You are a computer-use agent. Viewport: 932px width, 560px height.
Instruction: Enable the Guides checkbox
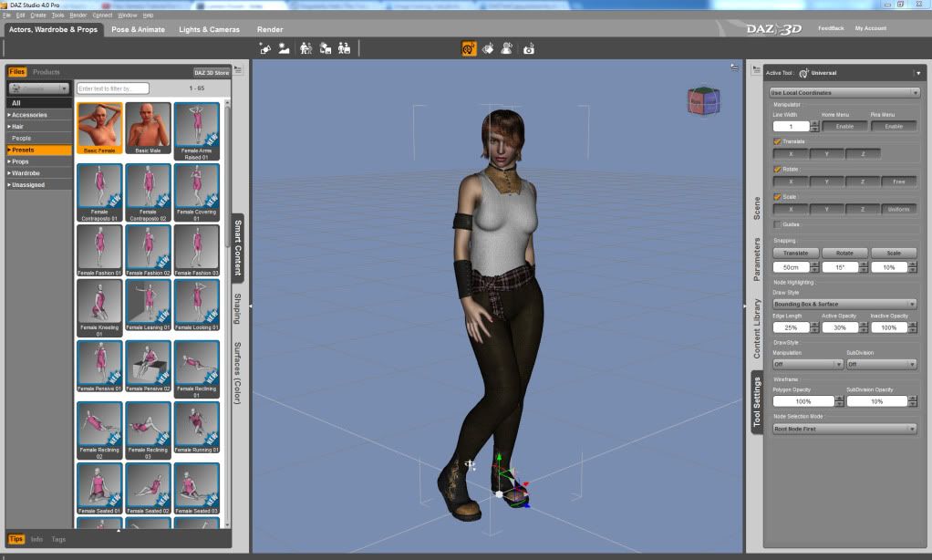point(777,224)
